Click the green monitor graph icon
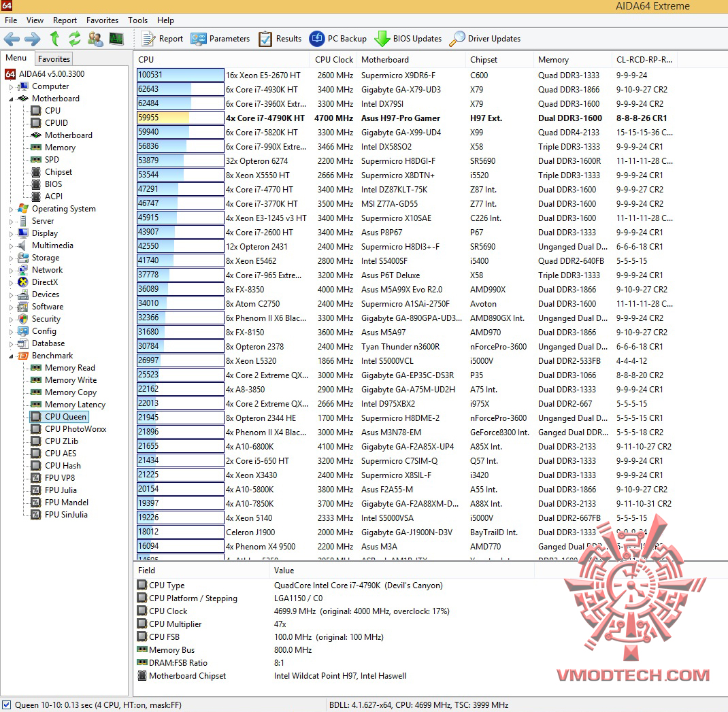The height and width of the screenshot is (712, 728). click(x=116, y=39)
